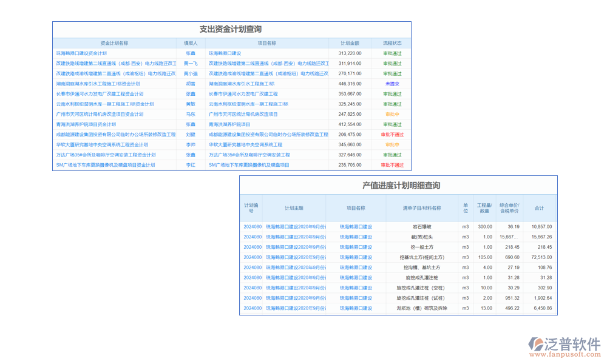Click the 流程状态 column header
The height and width of the screenshot is (364, 607).
(x=392, y=42)
